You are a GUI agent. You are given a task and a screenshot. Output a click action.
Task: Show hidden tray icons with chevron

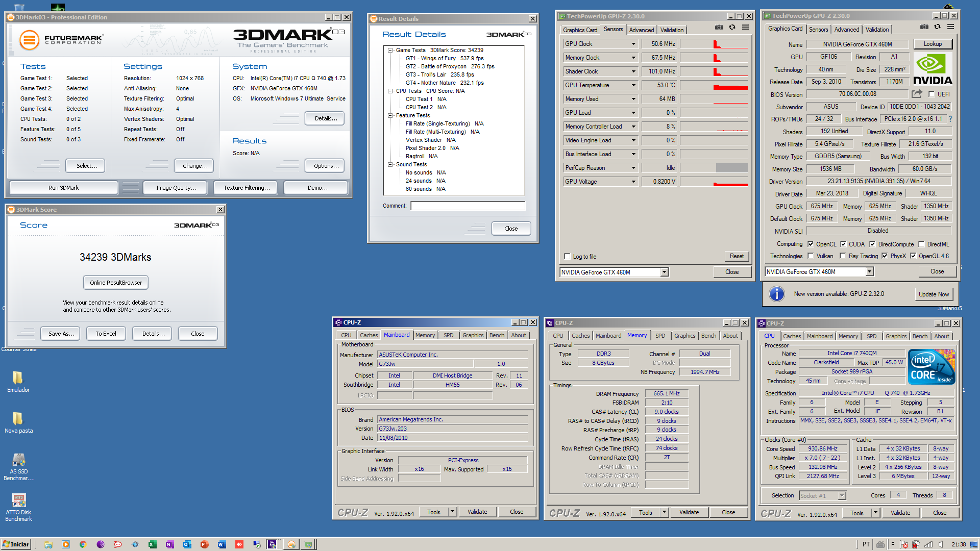(x=893, y=544)
